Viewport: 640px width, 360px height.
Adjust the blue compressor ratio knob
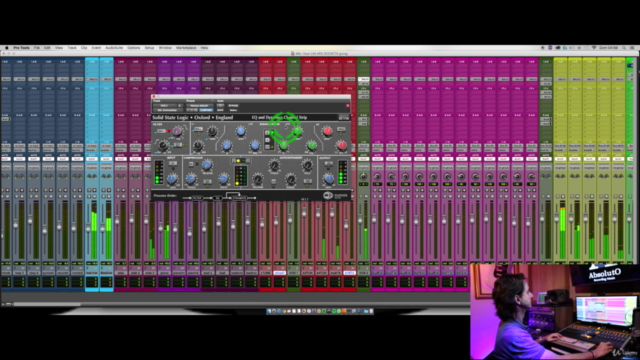tap(224, 179)
